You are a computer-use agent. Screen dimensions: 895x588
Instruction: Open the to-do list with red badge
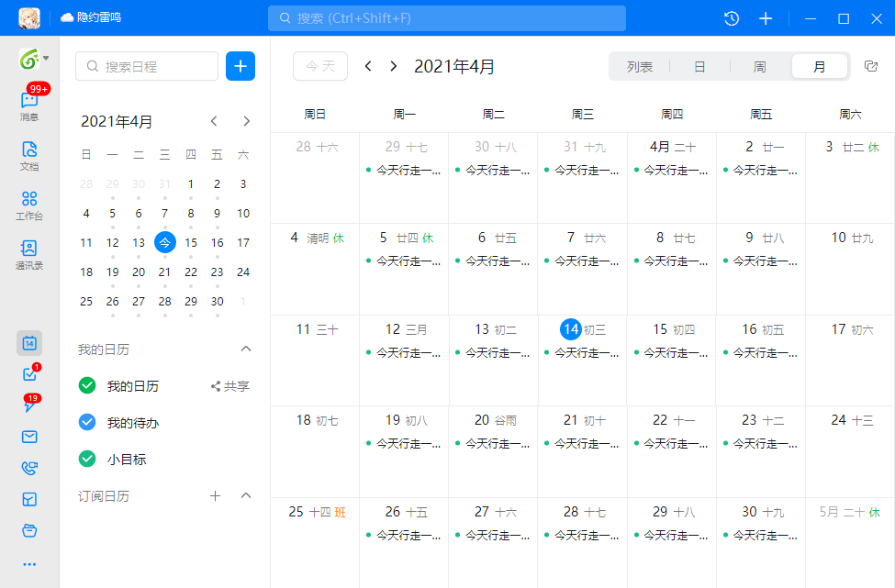pos(28,374)
